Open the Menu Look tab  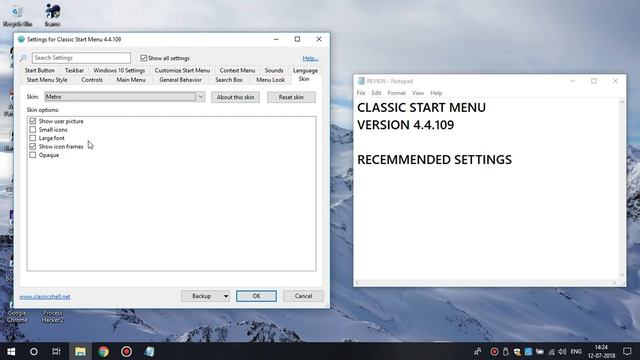coord(271,80)
